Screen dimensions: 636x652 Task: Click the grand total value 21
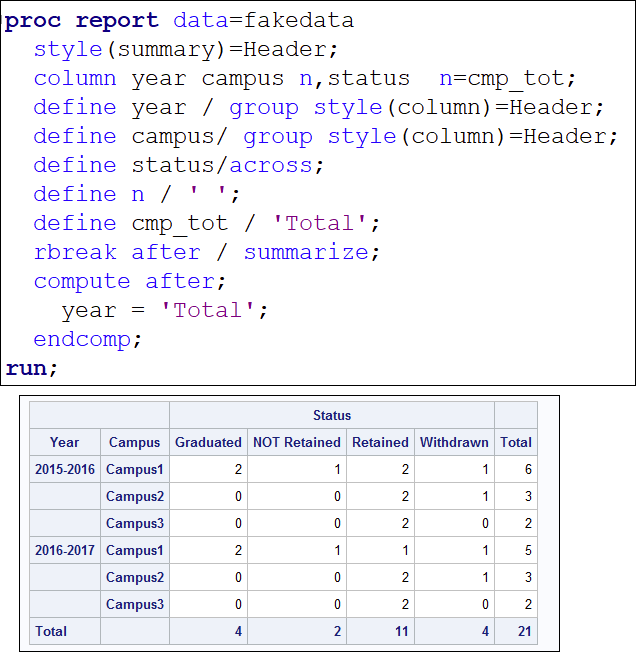523,631
